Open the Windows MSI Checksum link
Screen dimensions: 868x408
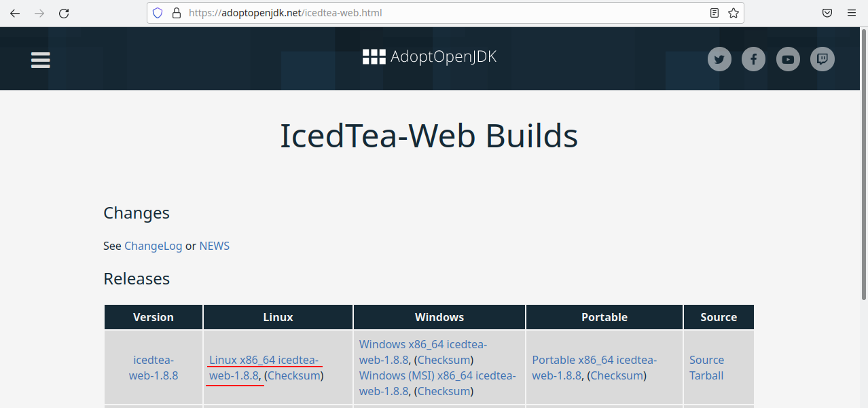tap(444, 391)
